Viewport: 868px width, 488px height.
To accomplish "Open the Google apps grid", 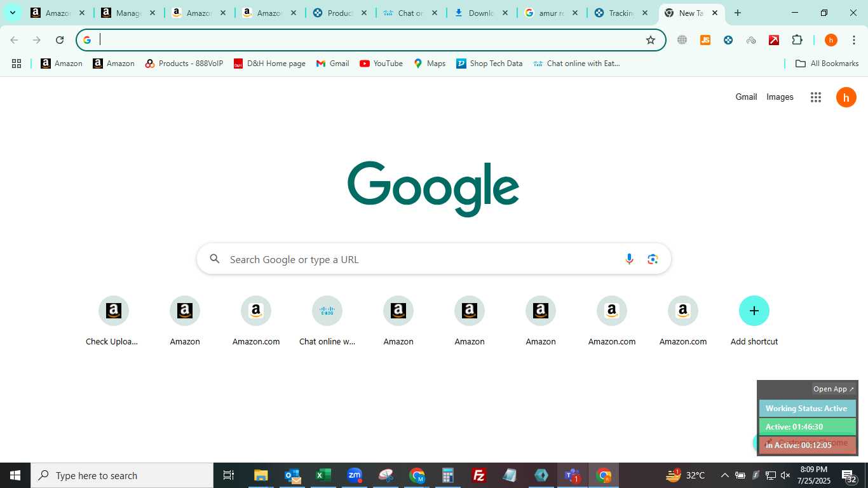I will [816, 97].
